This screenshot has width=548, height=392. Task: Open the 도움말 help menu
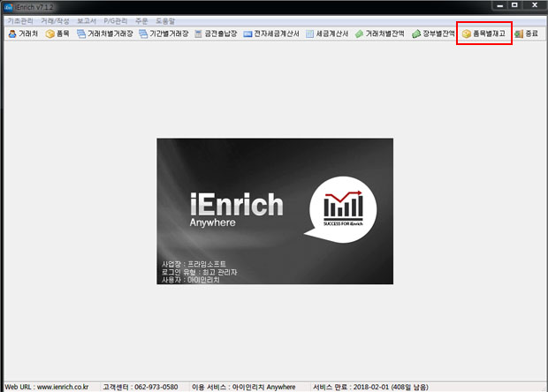tap(165, 19)
